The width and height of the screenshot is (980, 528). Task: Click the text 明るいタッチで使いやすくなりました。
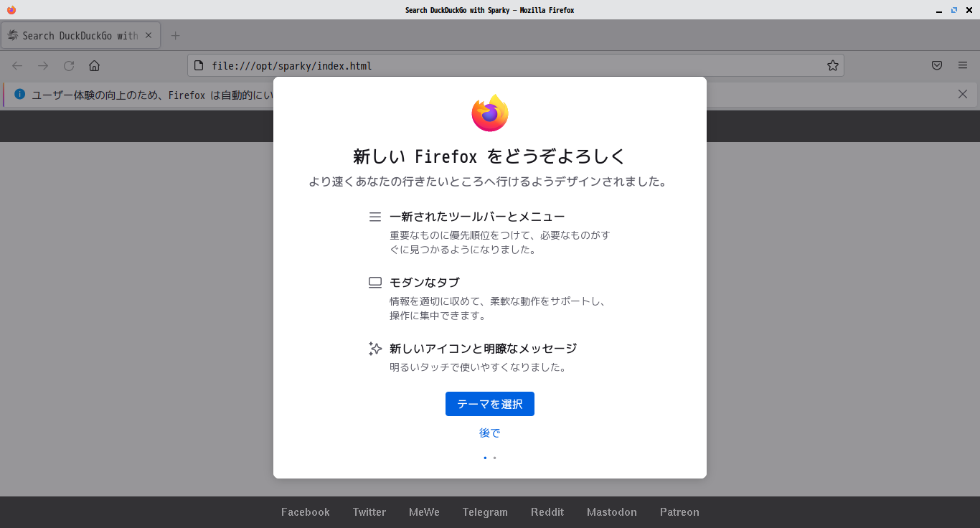point(479,367)
